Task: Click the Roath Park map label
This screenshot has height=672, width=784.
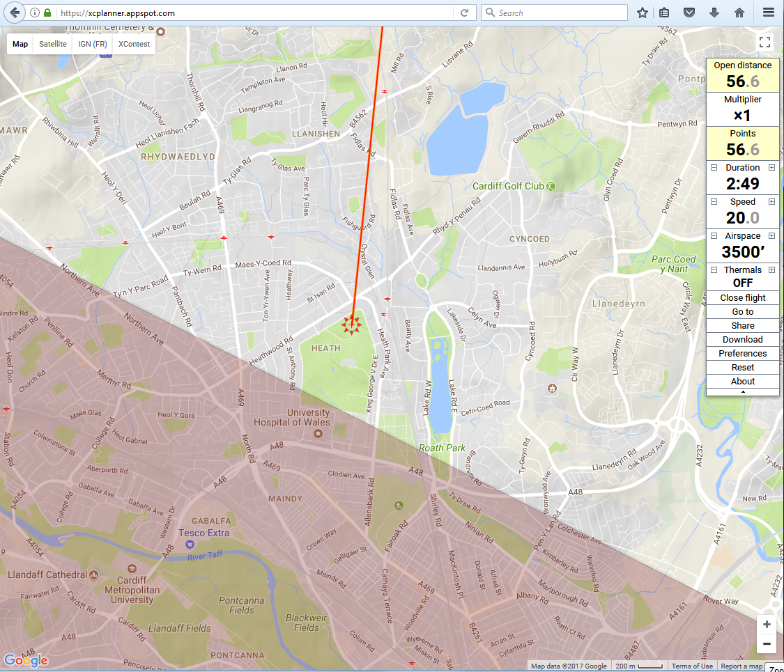Action: coord(442,448)
